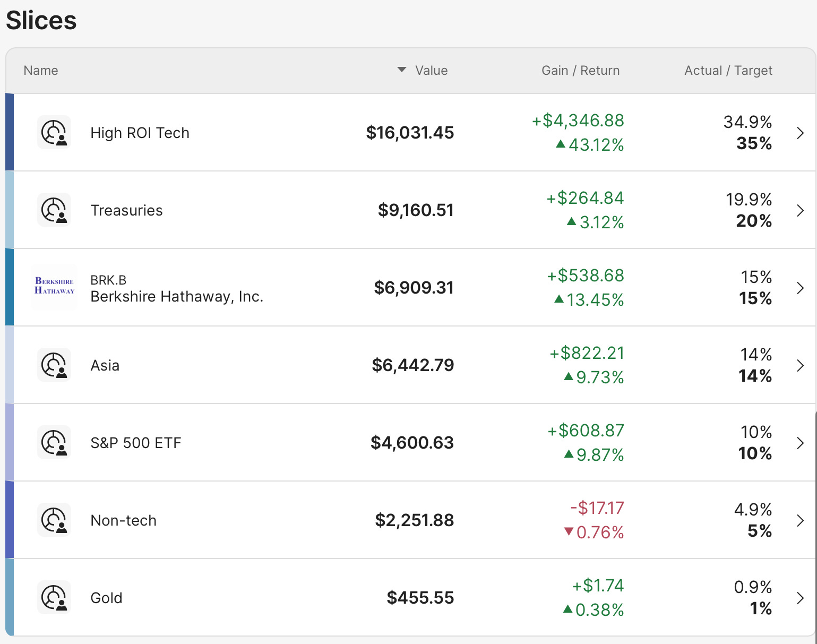
Task: Click the Name column header
Action: tap(41, 71)
